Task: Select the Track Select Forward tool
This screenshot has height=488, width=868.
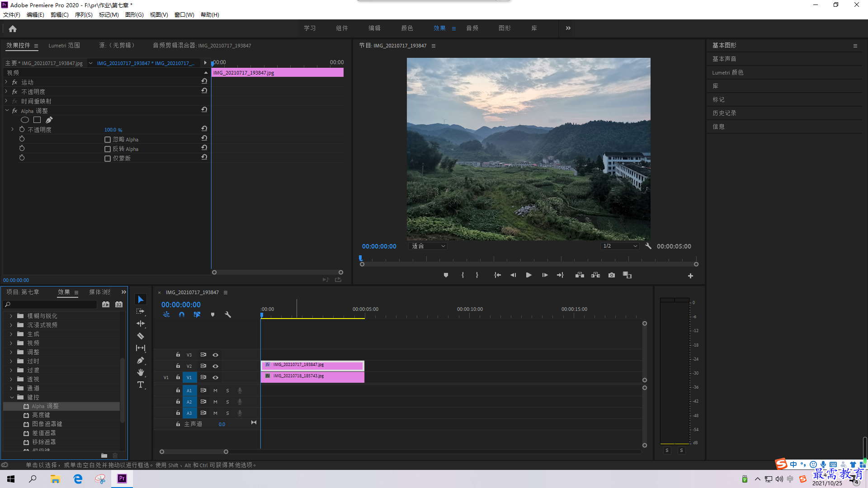Action: (x=141, y=311)
